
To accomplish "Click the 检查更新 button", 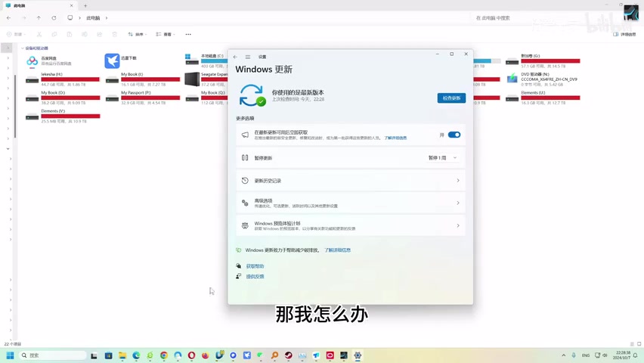I will coord(451,98).
